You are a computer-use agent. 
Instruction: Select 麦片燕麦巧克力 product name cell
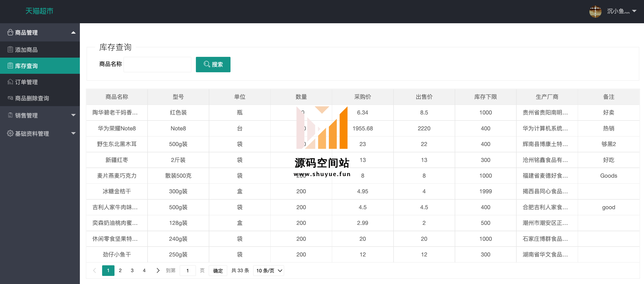tap(117, 176)
